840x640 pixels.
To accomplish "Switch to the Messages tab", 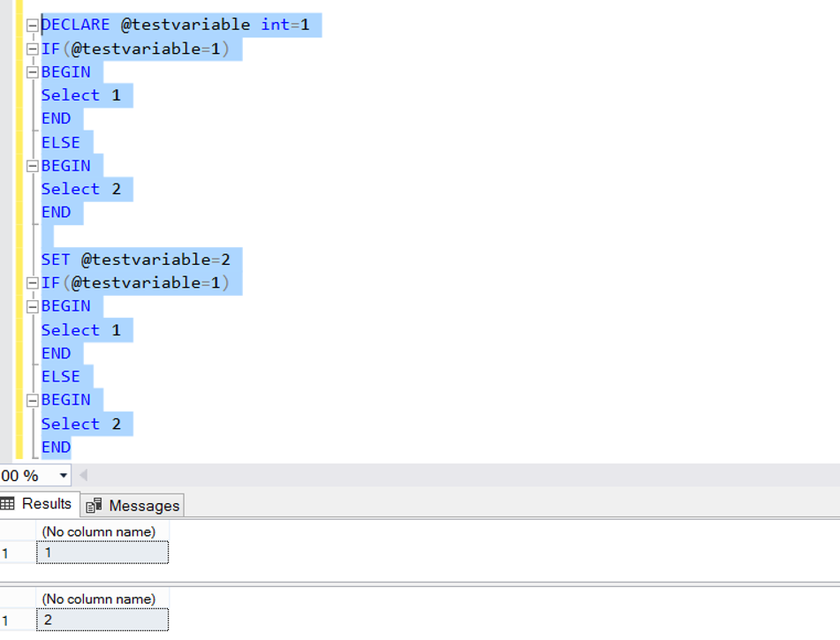I will pos(132,506).
